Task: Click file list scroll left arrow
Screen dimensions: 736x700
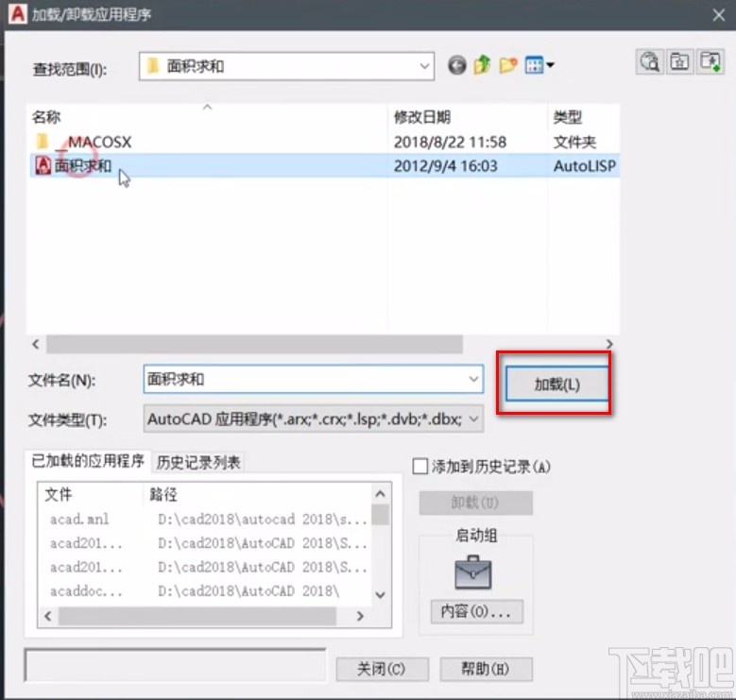Action: (x=36, y=344)
